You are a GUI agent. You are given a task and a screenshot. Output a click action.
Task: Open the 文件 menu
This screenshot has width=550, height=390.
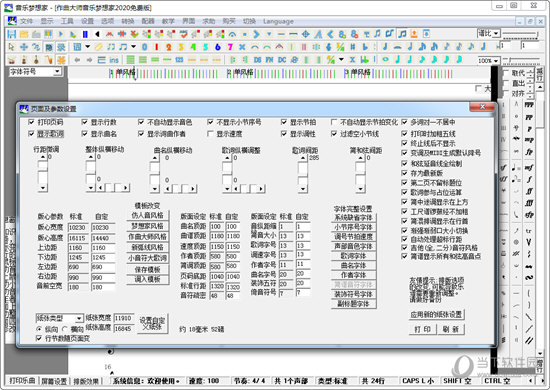coord(26,21)
